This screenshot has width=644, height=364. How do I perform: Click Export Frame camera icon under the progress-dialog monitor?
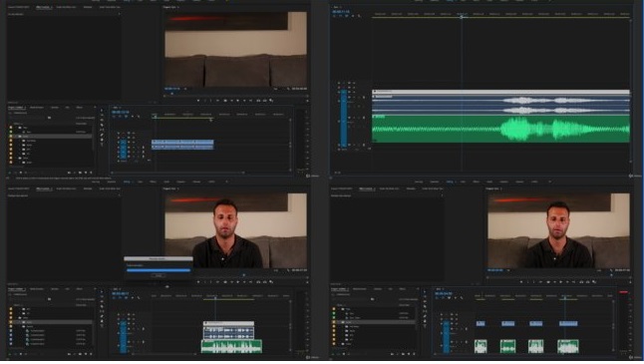coord(265,282)
